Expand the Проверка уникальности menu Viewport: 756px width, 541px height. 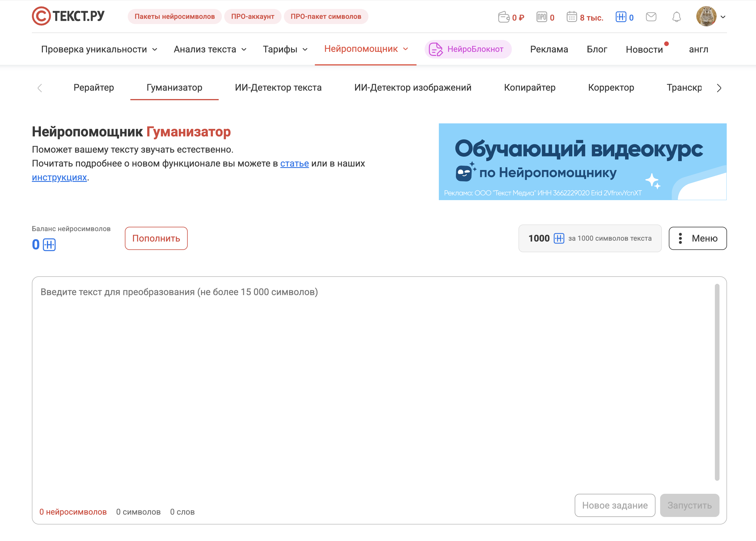click(99, 49)
